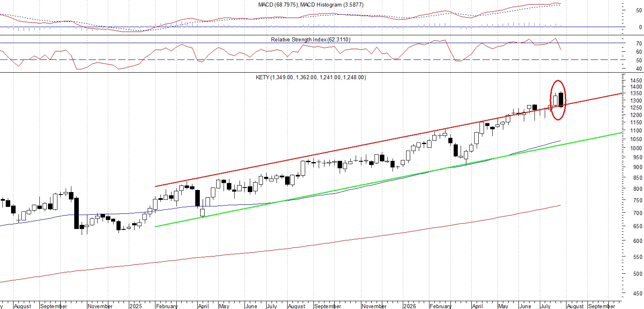Click the 40 level on RSI axis
644x309 pixels.
[x=639, y=69]
